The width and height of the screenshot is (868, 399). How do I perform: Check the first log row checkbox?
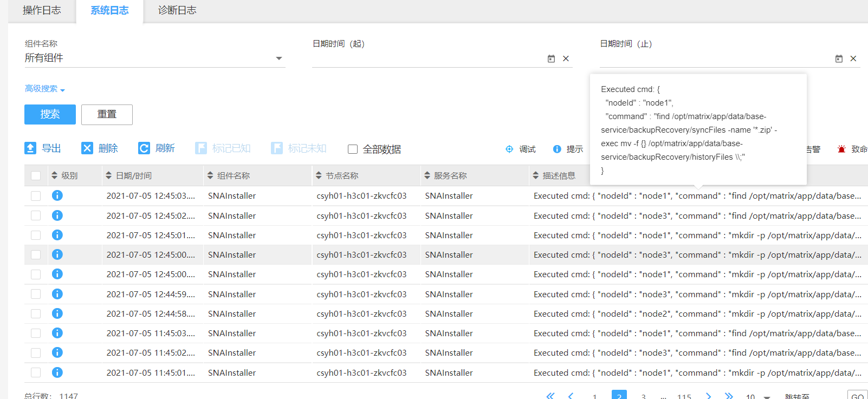tap(36, 195)
